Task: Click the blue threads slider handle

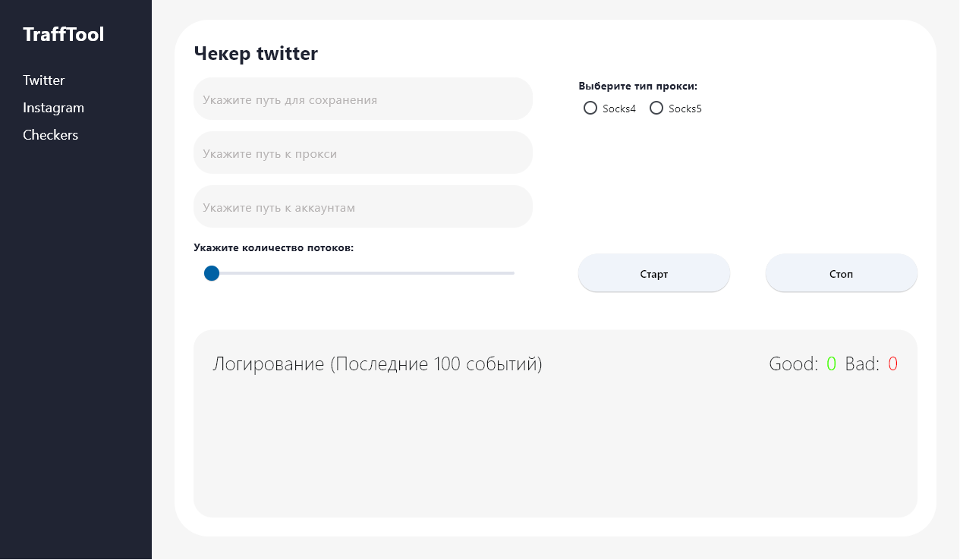Action: [212, 273]
